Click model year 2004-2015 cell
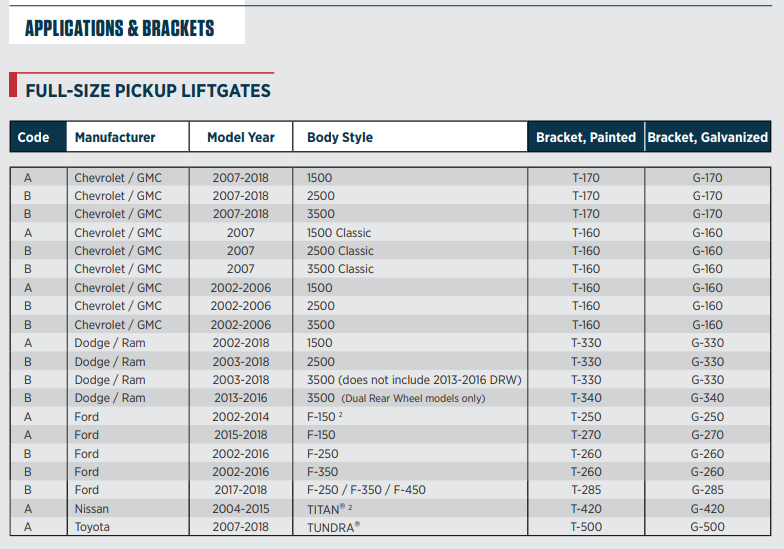Screen dimensions: 784x549 (x=240, y=508)
